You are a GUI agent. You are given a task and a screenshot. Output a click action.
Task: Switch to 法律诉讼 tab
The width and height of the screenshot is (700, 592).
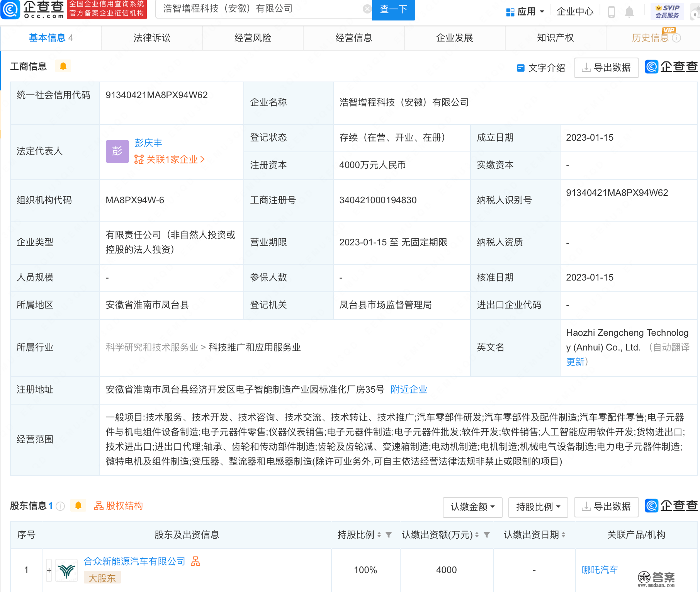(x=152, y=38)
